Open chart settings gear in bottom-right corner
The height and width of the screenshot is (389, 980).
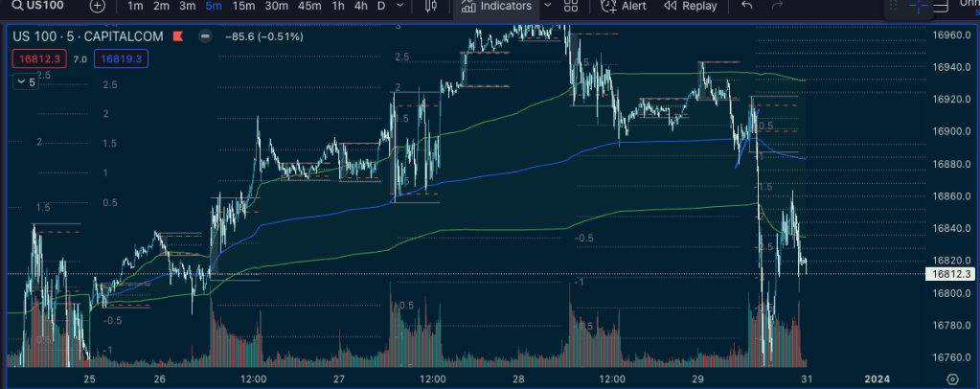952,379
